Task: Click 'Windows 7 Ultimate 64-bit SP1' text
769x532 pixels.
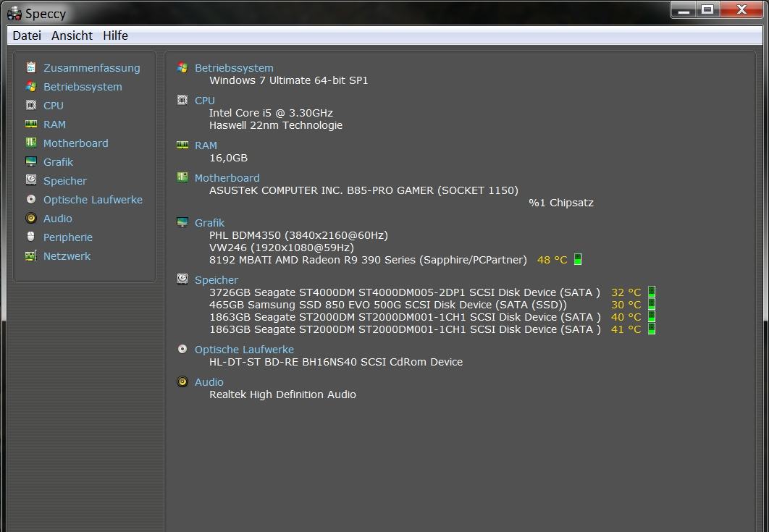Action: click(x=288, y=80)
